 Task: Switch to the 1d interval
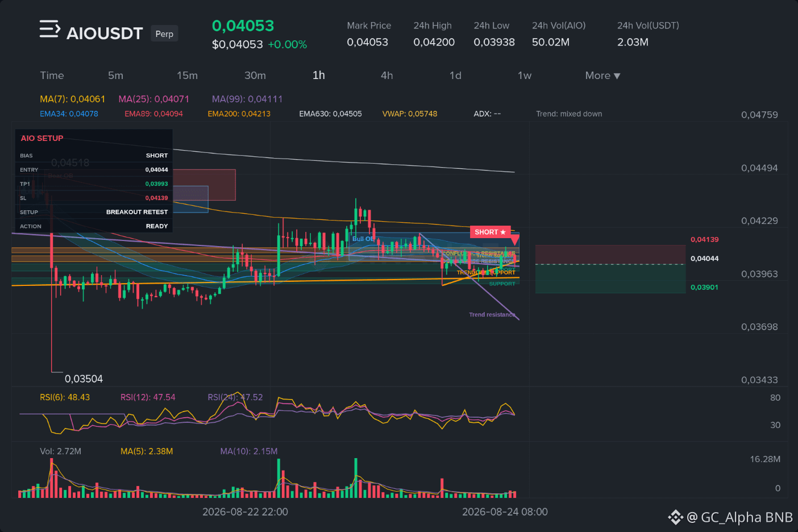click(x=455, y=76)
